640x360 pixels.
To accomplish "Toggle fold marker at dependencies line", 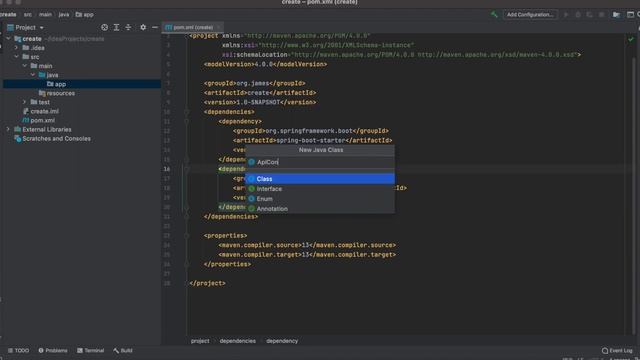I will (x=187, y=112).
